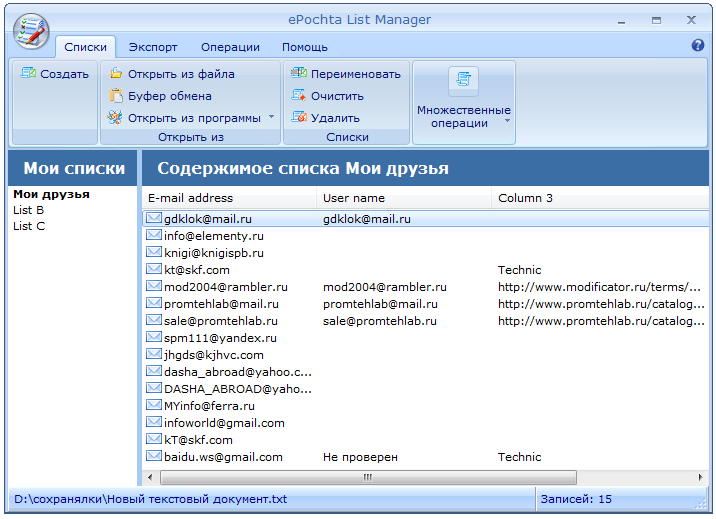Open help via question mark icon

(697, 45)
